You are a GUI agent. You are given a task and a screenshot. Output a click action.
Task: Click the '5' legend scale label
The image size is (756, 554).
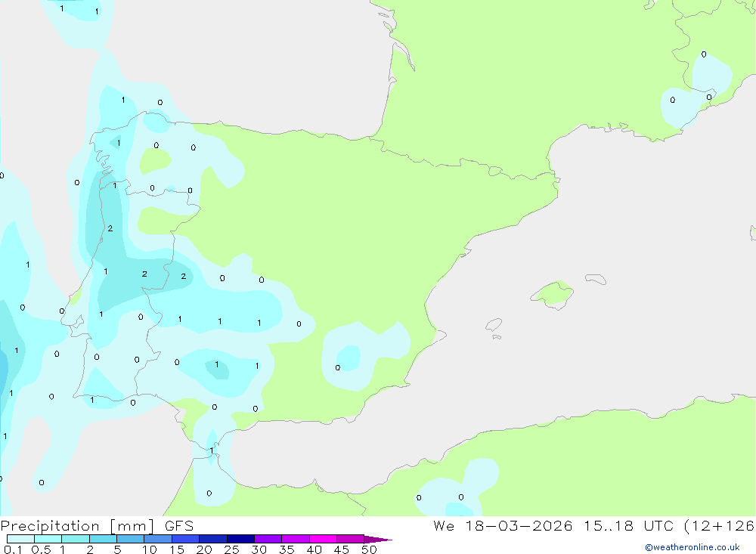click(117, 549)
